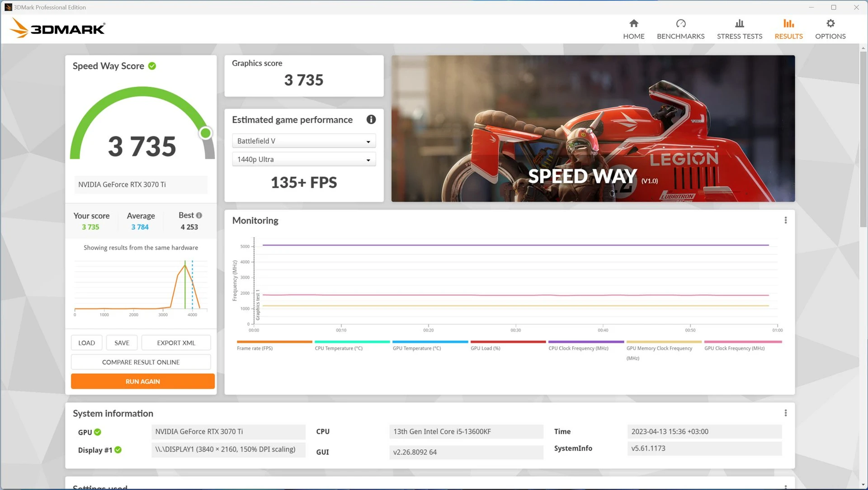
Task: Toggle the Frame rate (FPS) legend swatch
Action: pos(274,342)
